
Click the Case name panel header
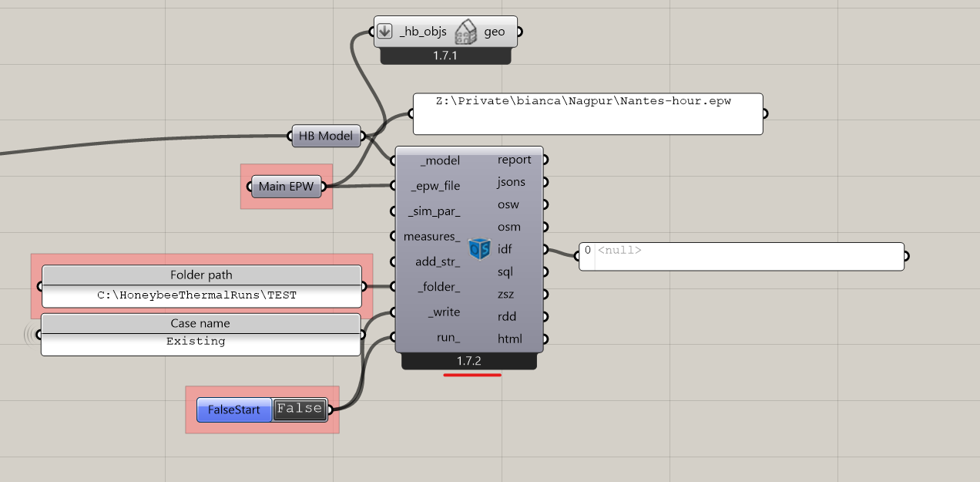pyautogui.click(x=200, y=323)
